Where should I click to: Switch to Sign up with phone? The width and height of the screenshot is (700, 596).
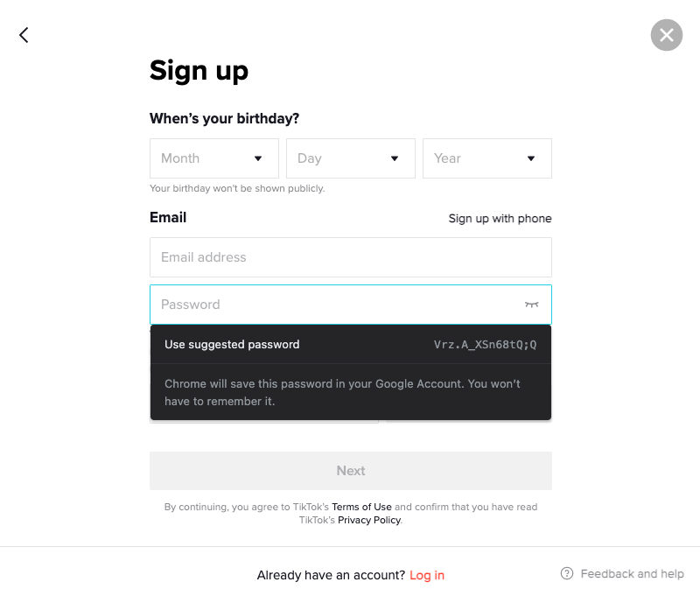pyautogui.click(x=500, y=219)
